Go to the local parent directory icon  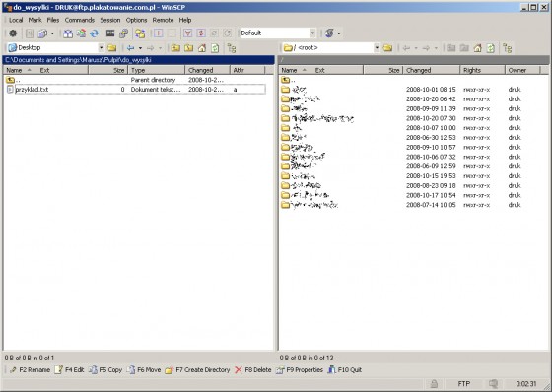pos(175,48)
